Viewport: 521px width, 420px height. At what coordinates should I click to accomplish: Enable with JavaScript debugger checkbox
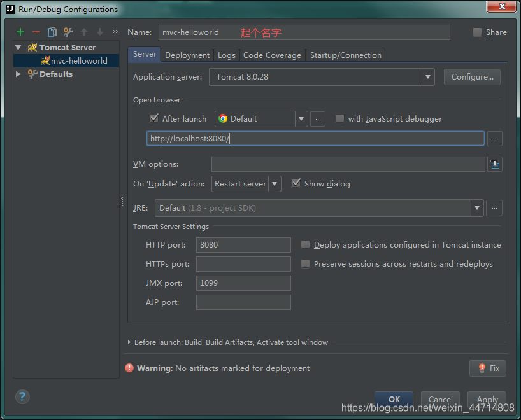pyautogui.click(x=339, y=118)
